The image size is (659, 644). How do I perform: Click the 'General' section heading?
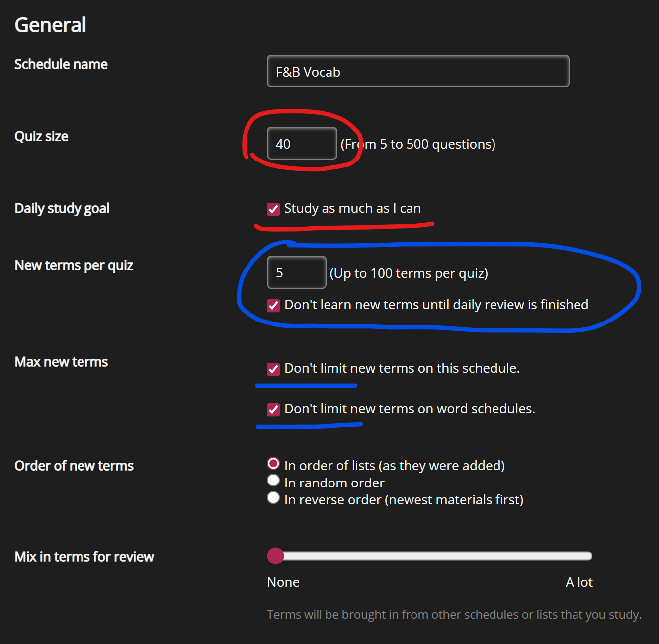[x=51, y=25]
